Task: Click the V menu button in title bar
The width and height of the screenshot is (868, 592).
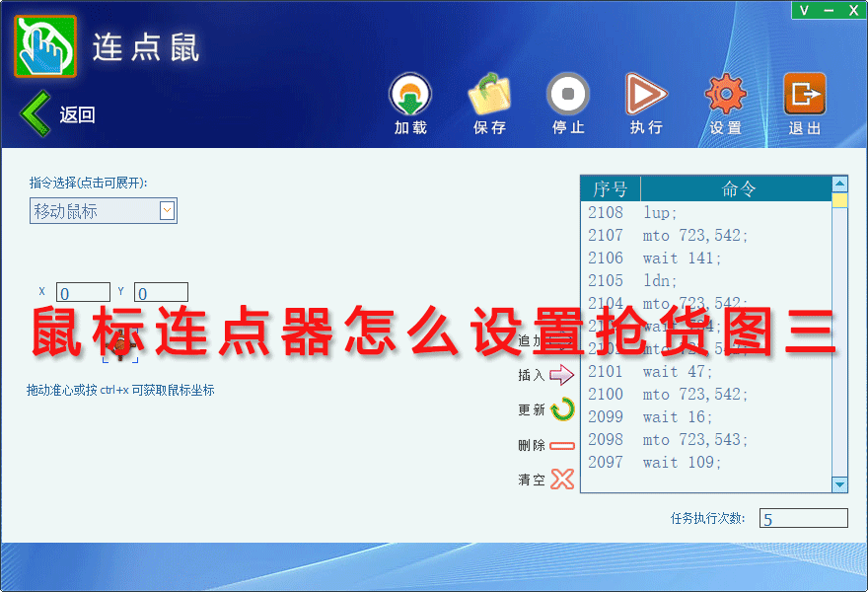Action: click(x=804, y=11)
